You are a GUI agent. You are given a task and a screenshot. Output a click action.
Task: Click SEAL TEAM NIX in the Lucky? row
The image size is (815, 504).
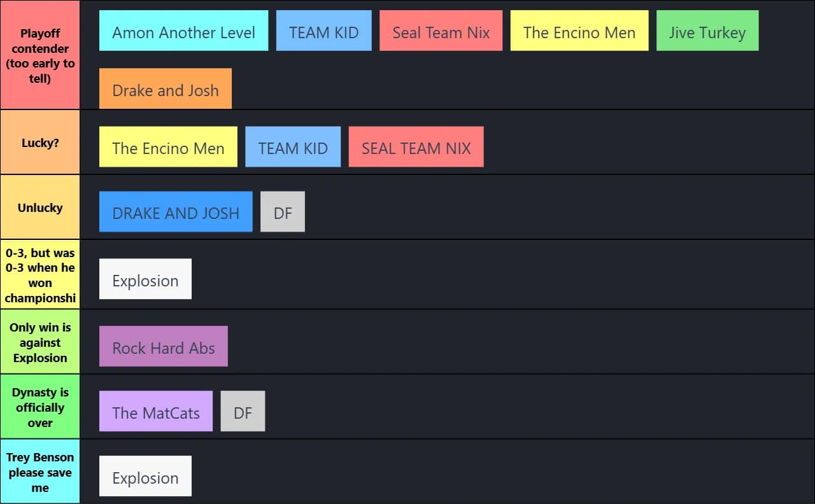click(x=416, y=147)
